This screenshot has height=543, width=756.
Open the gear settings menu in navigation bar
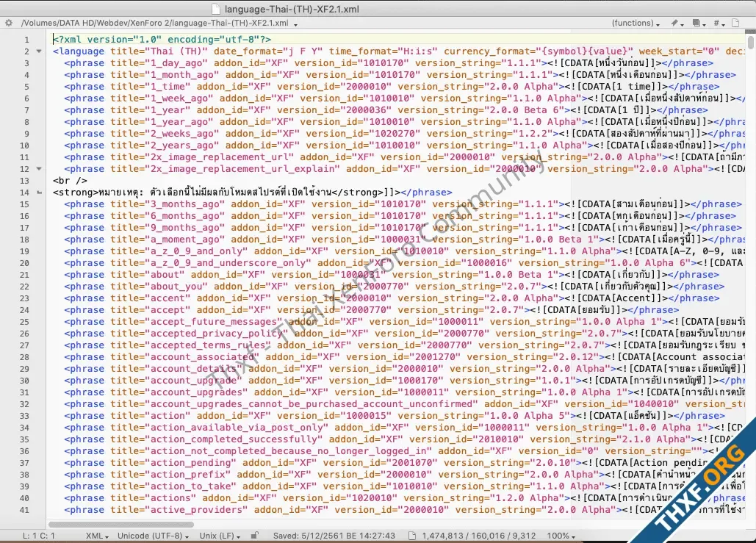click(9, 23)
